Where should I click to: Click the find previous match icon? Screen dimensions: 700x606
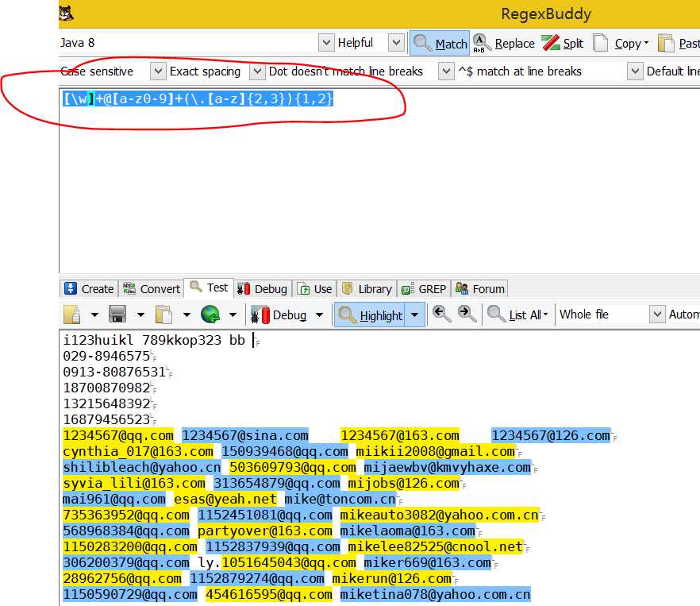click(x=441, y=315)
